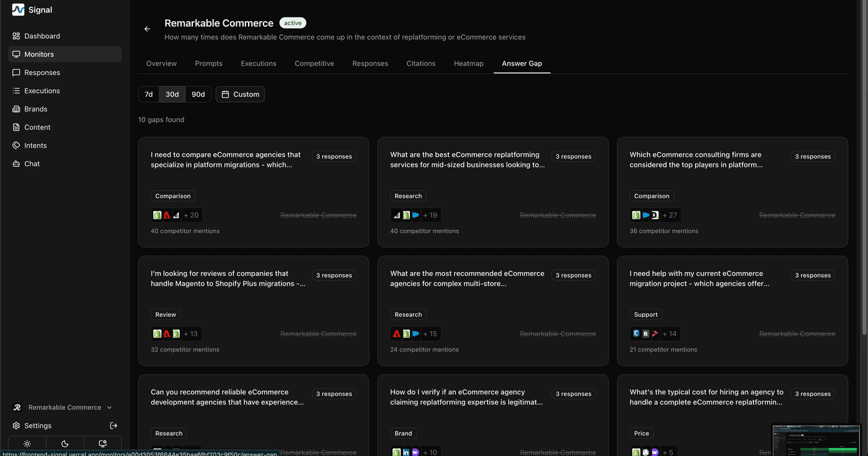Screen dimensions: 868x456
Task: Open Dashboard via its sidebar grid icon
Action: (x=16, y=36)
